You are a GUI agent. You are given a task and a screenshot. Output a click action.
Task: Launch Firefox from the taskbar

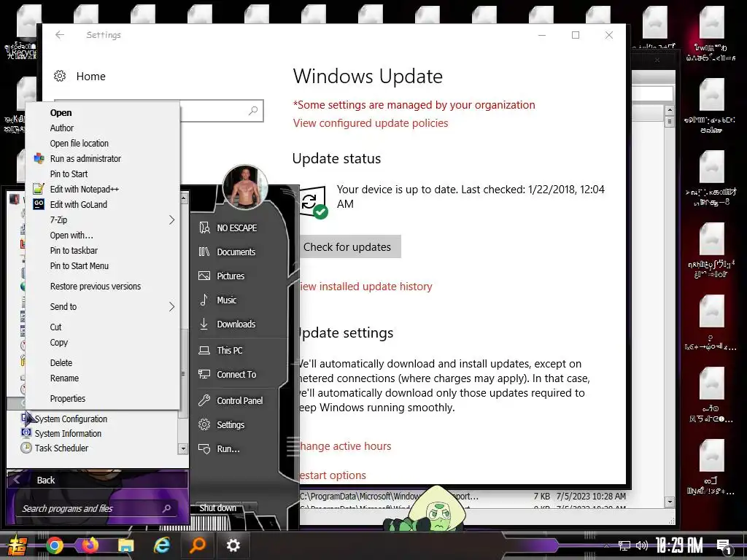tap(90, 545)
